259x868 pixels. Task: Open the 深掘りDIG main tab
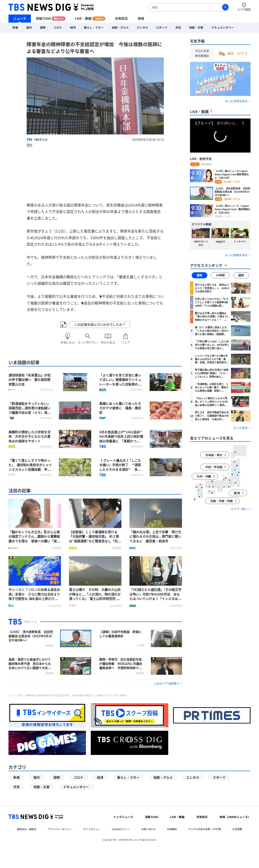tap(50, 19)
